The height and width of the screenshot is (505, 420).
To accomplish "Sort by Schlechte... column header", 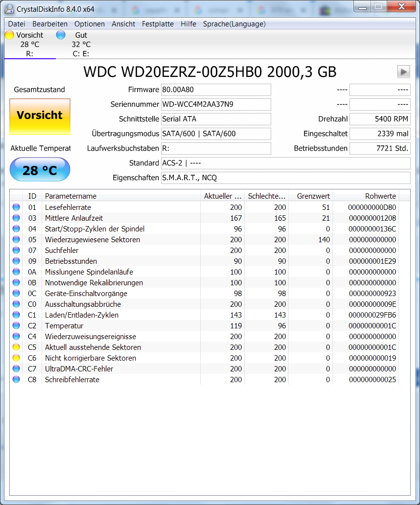I will point(267,196).
